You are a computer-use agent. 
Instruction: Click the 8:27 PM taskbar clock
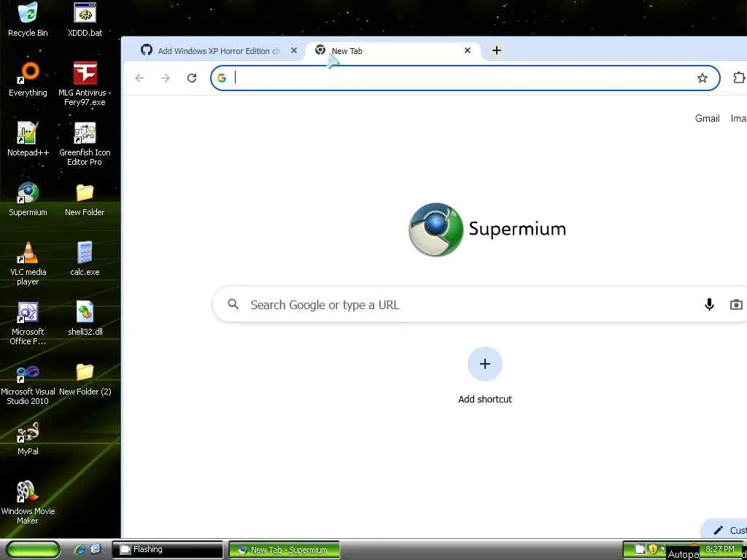719,548
